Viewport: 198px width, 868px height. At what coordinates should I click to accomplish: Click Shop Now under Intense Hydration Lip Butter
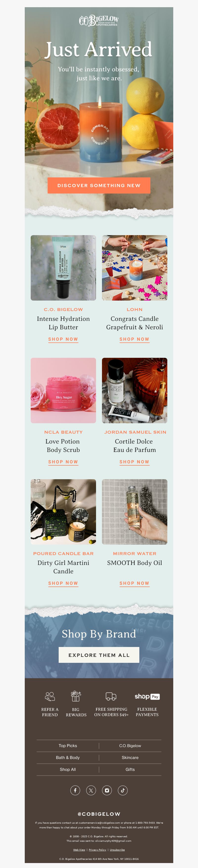(63, 339)
